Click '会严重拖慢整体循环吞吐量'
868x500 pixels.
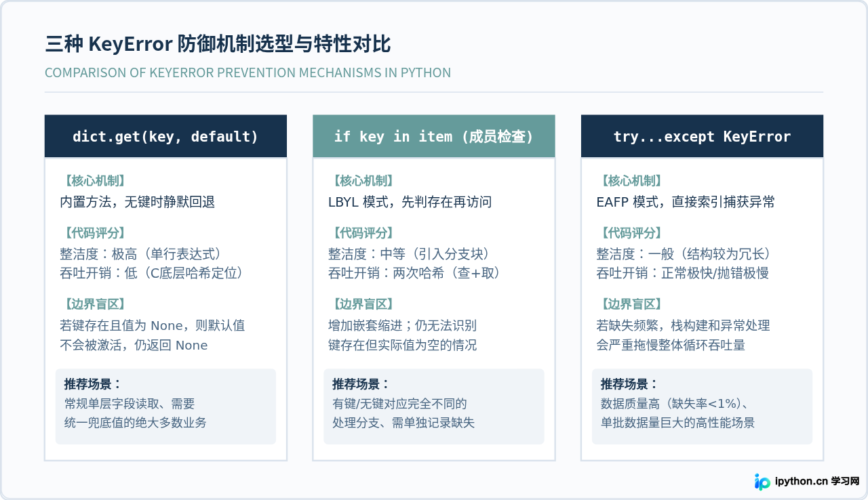pos(671,346)
